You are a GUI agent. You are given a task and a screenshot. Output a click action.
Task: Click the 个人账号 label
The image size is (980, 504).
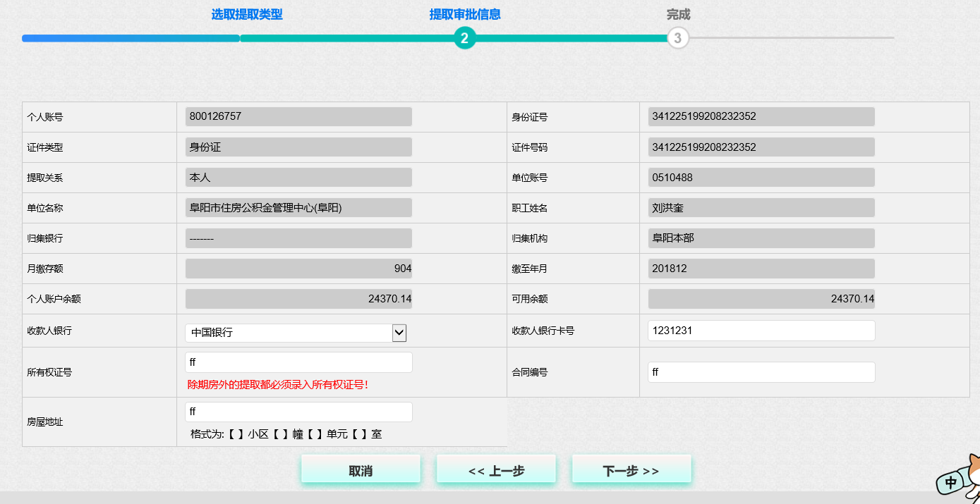[45, 117]
